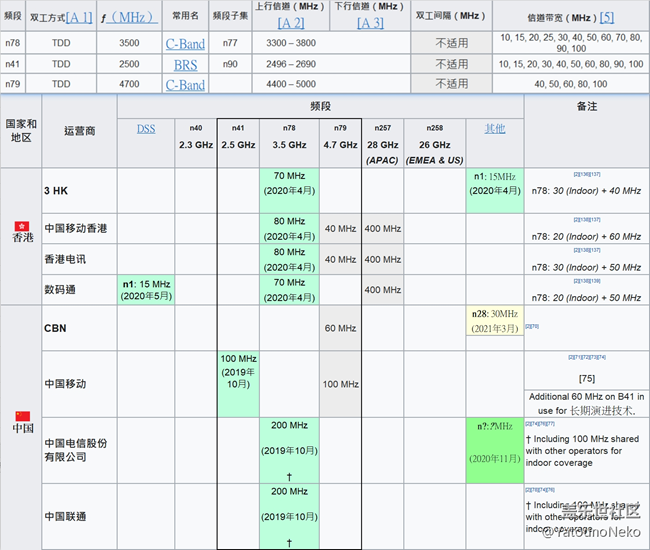This screenshot has width=650, height=550.
Task: Click 3 HK's 70 MHz (2020年4月) cell
Action: 289,191
